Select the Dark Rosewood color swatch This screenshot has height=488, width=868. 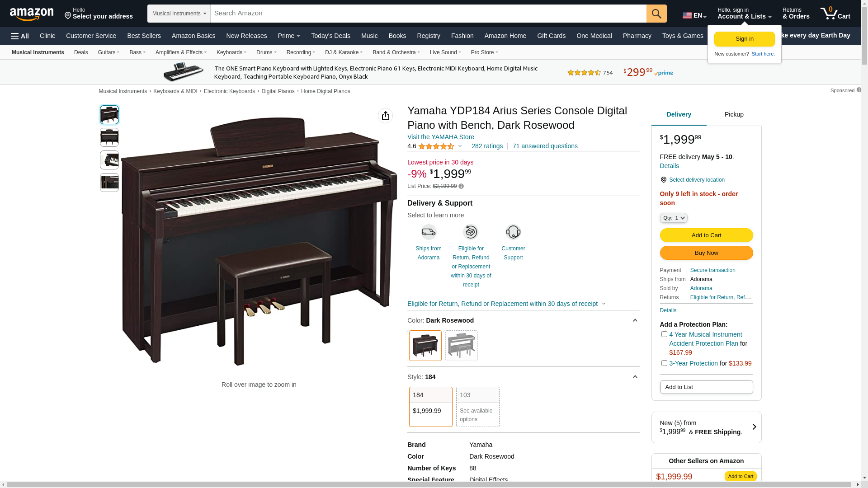425,346
